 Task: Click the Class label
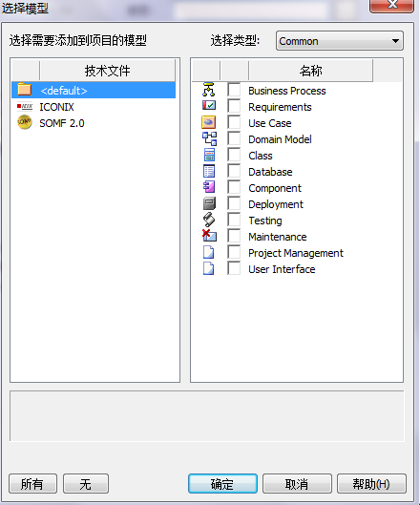click(x=261, y=156)
